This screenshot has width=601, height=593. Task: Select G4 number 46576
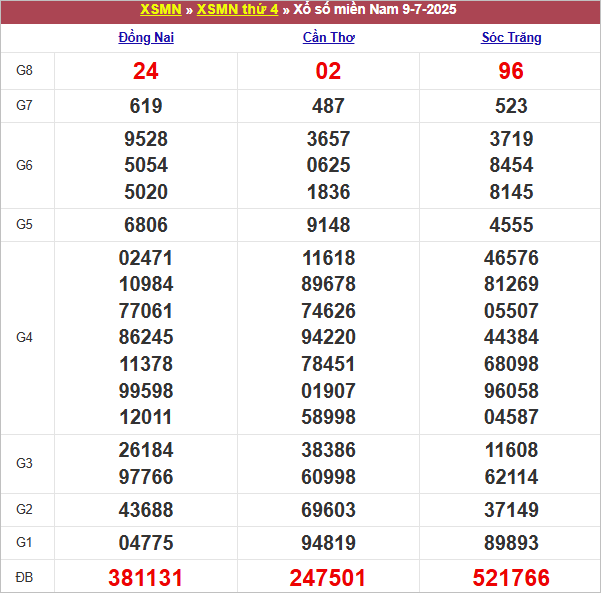[511, 258]
